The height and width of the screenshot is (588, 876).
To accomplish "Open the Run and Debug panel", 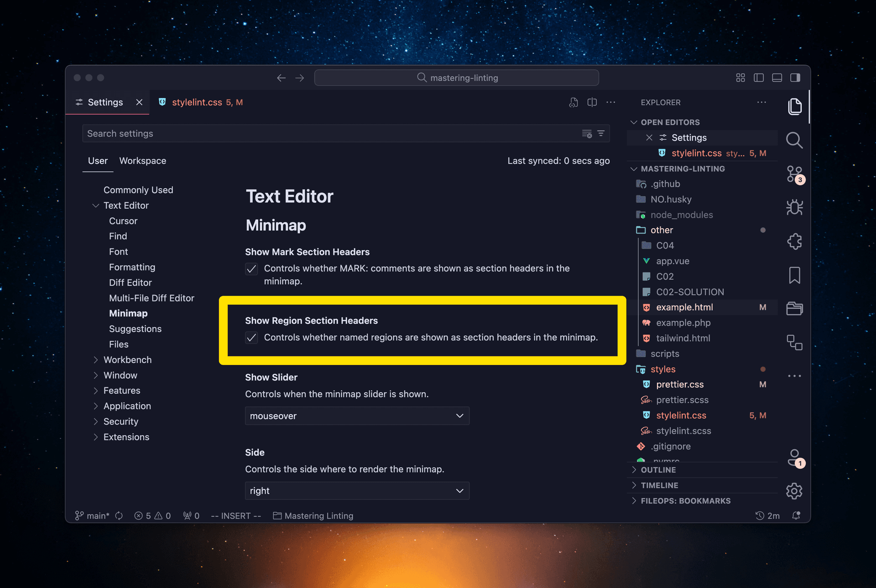I will pos(795,207).
